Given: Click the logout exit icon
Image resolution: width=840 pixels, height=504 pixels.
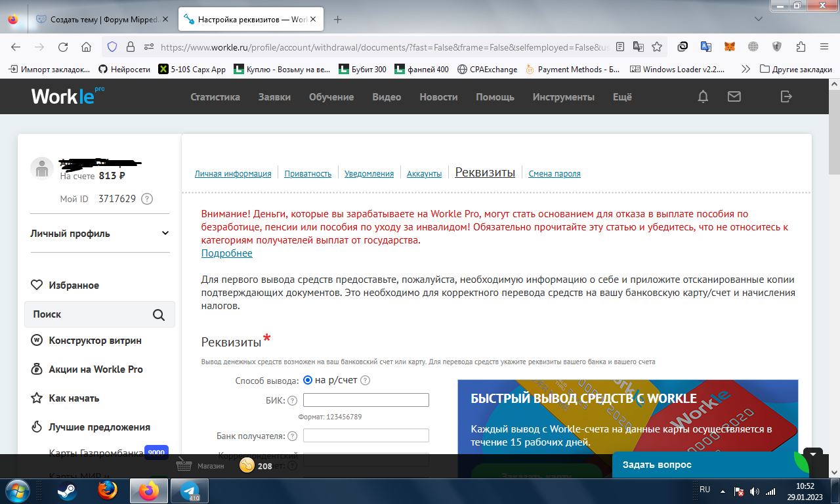Looking at the screenshot, I should (786, 96).
